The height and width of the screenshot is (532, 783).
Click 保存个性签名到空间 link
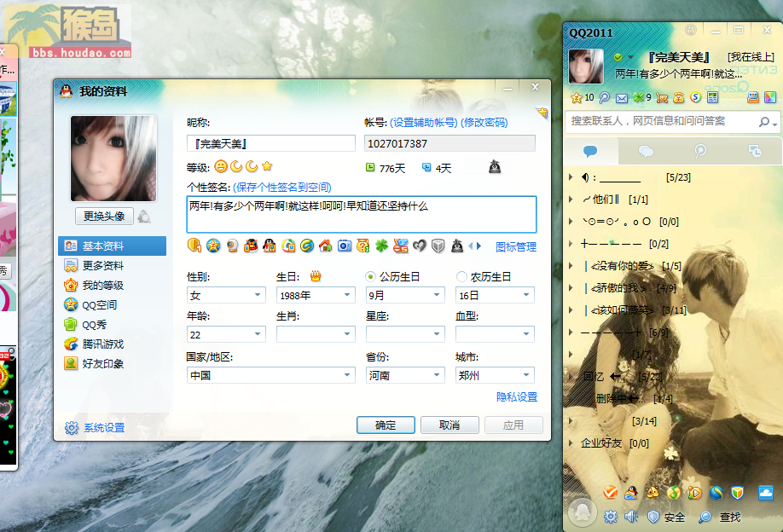pyautogui.click(x=282, y=188)
